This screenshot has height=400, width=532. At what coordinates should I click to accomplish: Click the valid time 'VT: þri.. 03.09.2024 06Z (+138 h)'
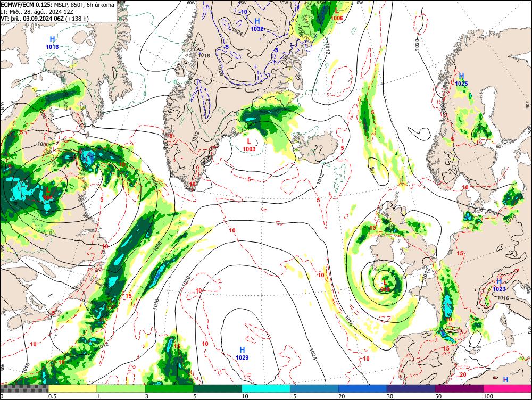point(45,18)
